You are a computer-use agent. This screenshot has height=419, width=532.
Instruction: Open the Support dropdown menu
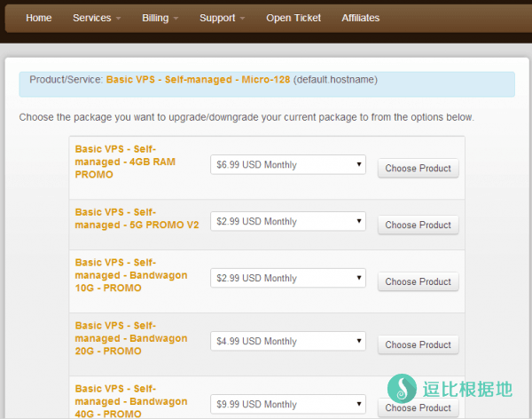click(223, 18)
